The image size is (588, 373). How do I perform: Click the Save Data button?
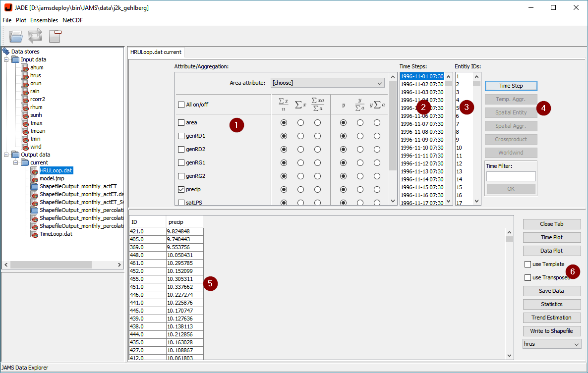click(x=552, y=291)
